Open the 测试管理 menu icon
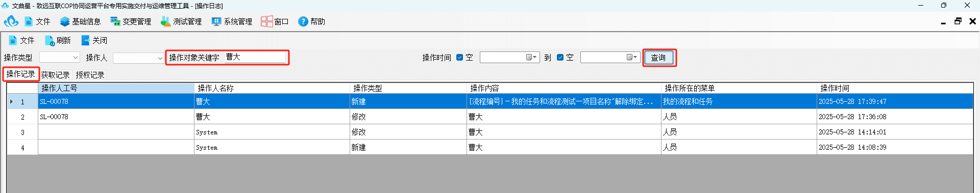 (x=165, y=21)
